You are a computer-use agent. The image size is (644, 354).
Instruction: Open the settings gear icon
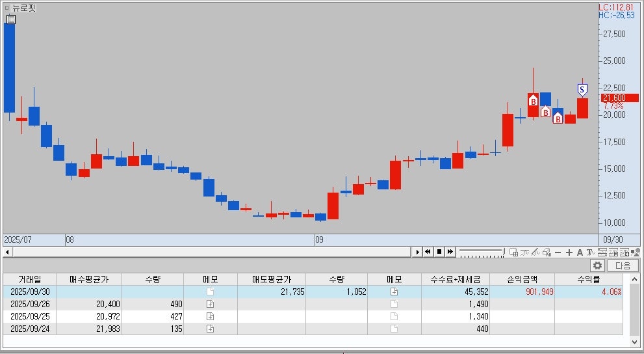[x=597, y=265]
